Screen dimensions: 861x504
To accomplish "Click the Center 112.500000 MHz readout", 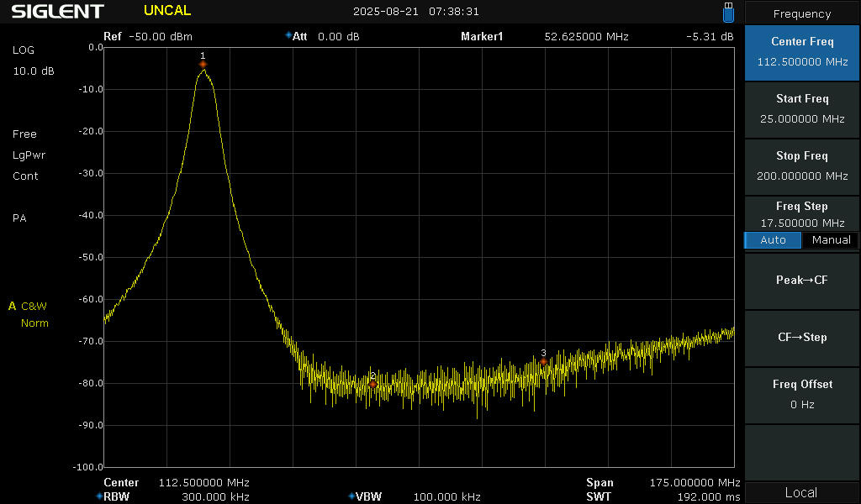I will pyautogui.click(x=177, y=483).
